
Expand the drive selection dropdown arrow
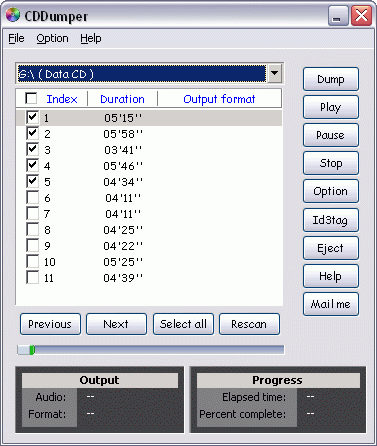click(275, 73)
